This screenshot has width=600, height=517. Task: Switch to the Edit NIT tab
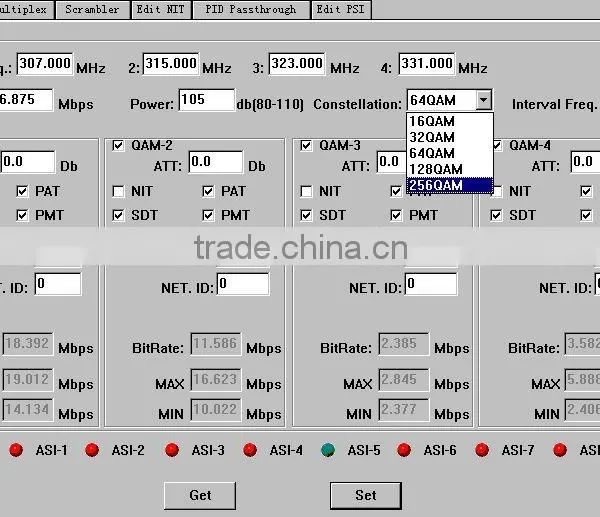coord(161,9)
